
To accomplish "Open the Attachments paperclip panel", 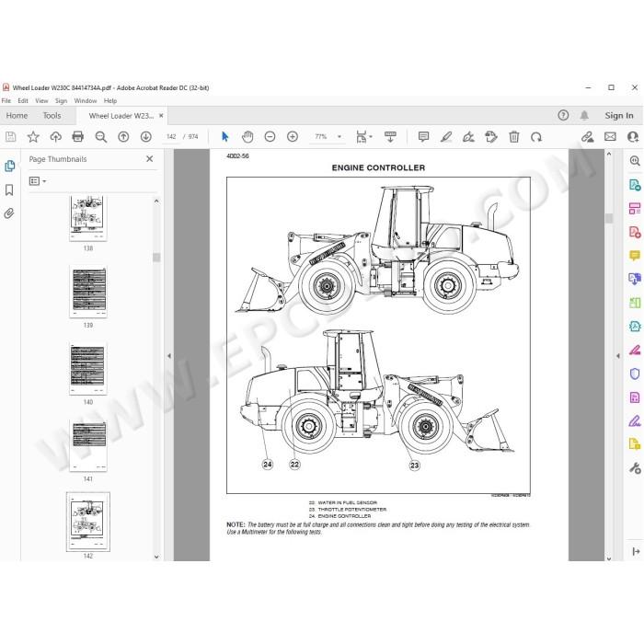I will [9, 213].
